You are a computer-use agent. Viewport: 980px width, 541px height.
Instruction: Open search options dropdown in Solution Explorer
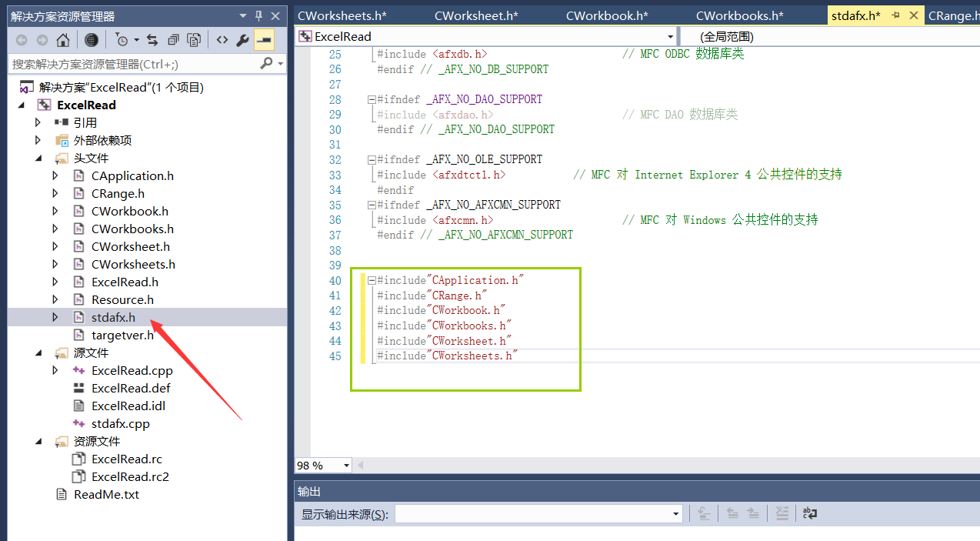click(280, 64)
